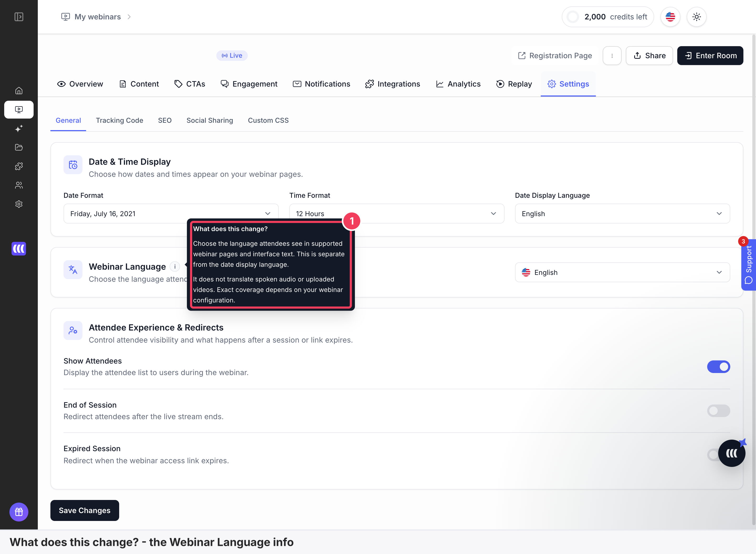The height and width of the screenshot is (554, 756).
Task: Open the folder icon in sidebar
Action: [x=19, y=147]
